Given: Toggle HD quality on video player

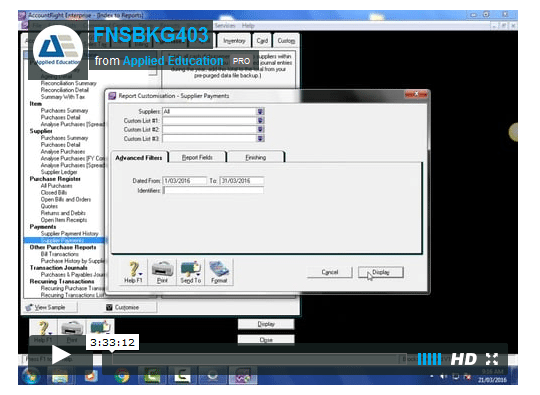Looking at the screenshot, I should (x=464, y=359).
